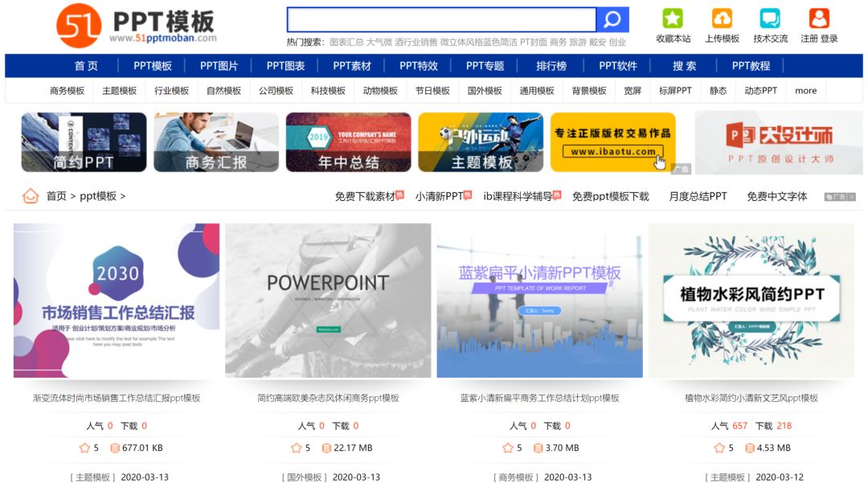Open the 月度总结PPT link
The image size is (868, 491).
coord(698,197)
